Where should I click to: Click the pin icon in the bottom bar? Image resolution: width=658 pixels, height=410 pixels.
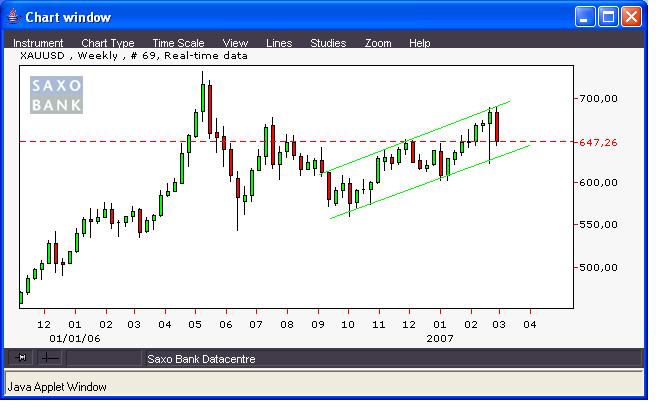[22, 357]
